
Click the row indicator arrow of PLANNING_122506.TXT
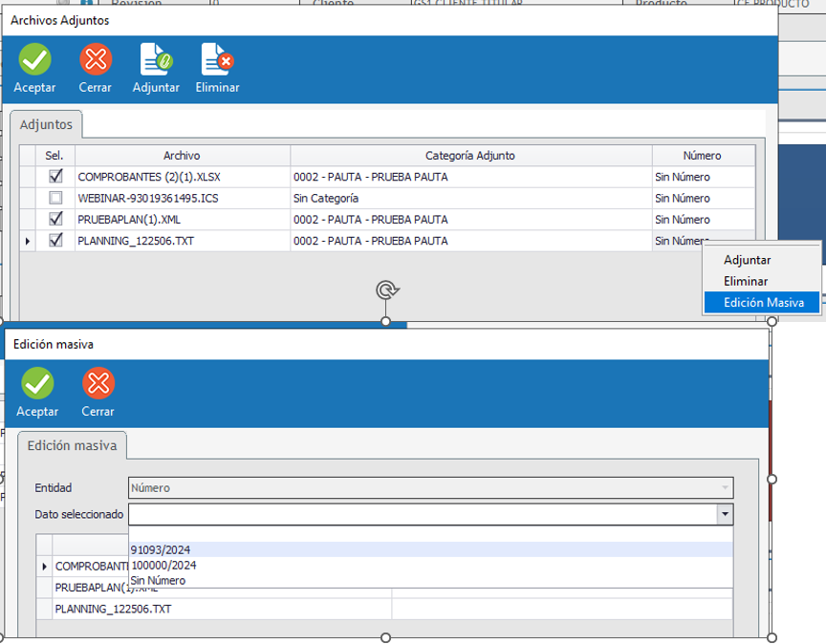28,241
